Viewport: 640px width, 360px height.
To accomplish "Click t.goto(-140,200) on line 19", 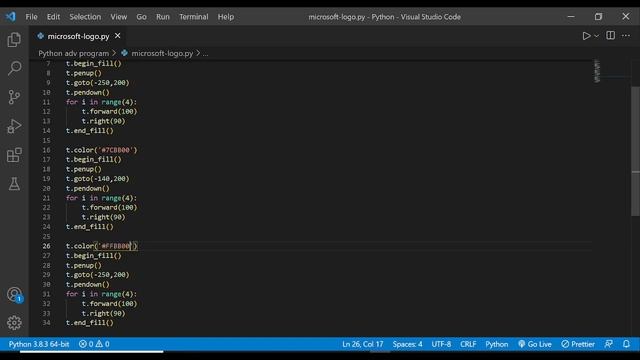I will click(98, 179).
